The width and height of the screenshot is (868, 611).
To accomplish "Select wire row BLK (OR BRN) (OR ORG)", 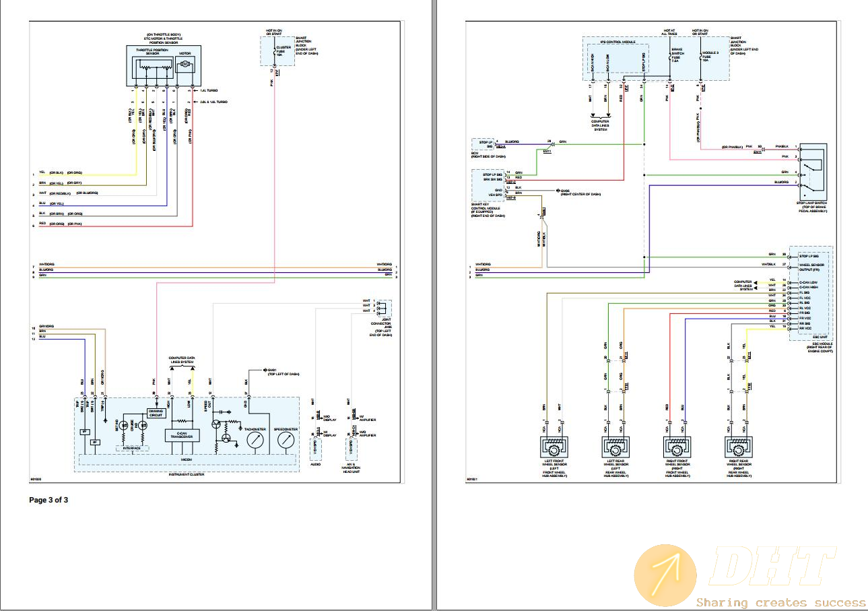I will (61, 214).
